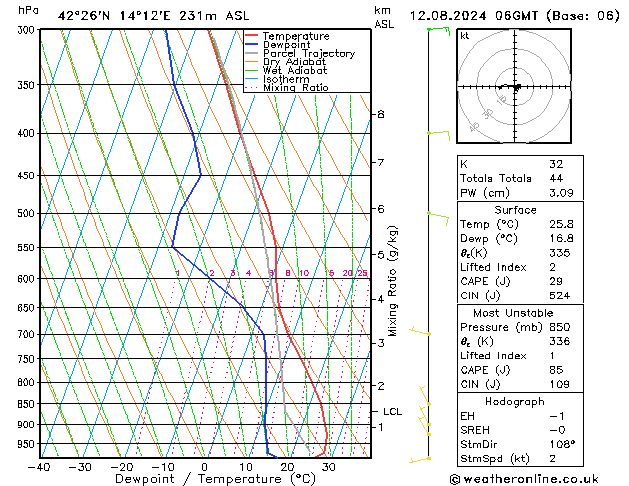Click the weatheronline.co.uk copyright link
The width and height of the screenshot is (629, 486).
524,479
